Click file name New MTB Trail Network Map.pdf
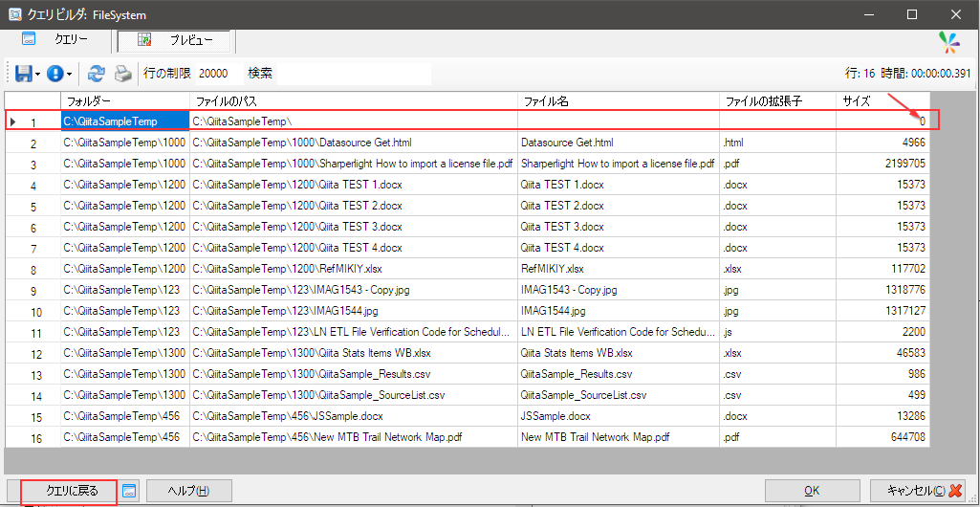This screenshot has width=980, height=507. pyautogui.click(x=595, y=438)
